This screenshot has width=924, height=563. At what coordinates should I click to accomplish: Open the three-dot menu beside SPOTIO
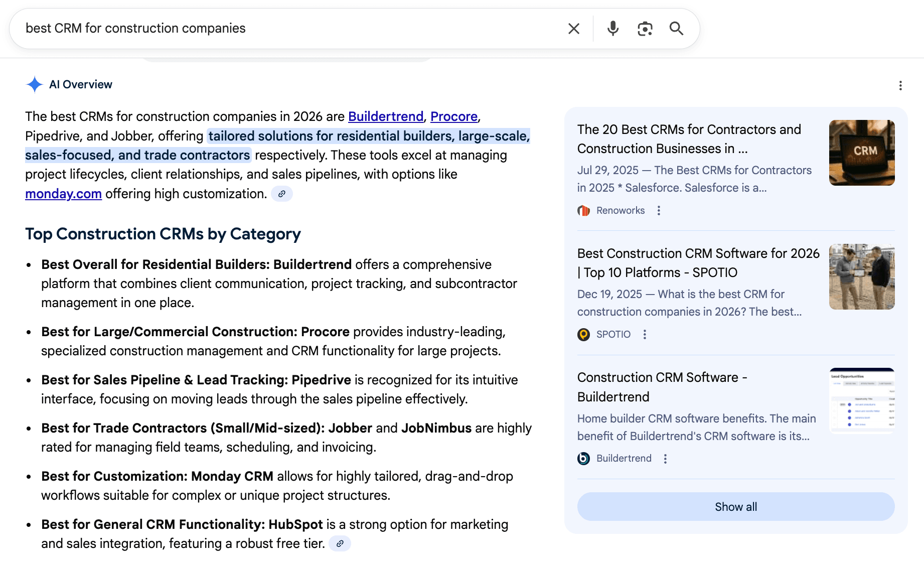pyautogui.click(x=645, y=334)
